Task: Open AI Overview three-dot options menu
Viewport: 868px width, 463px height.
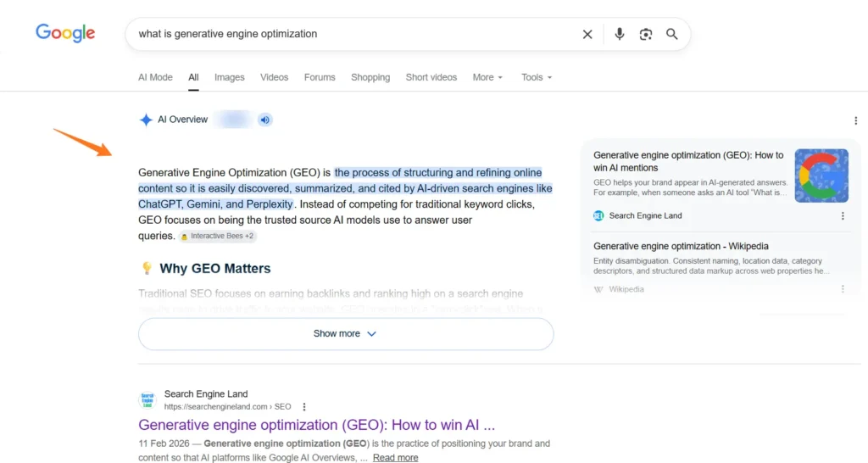Action: pos(855,120)
